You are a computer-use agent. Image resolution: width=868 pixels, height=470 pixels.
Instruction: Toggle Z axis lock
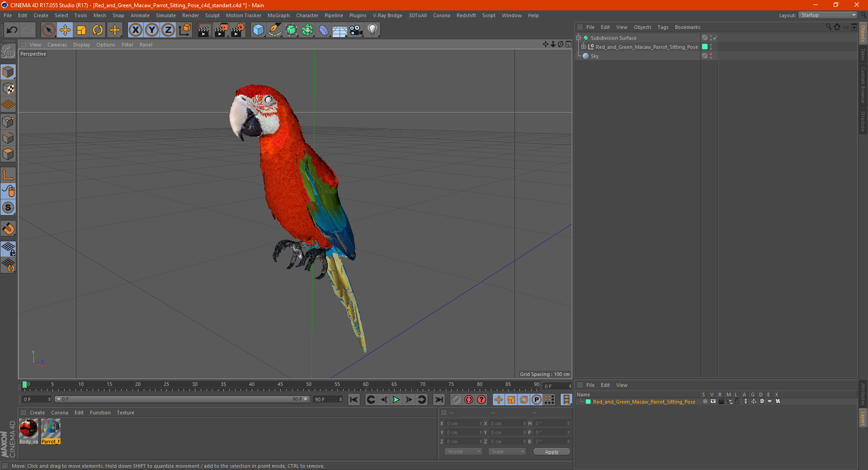click(168, 30)
